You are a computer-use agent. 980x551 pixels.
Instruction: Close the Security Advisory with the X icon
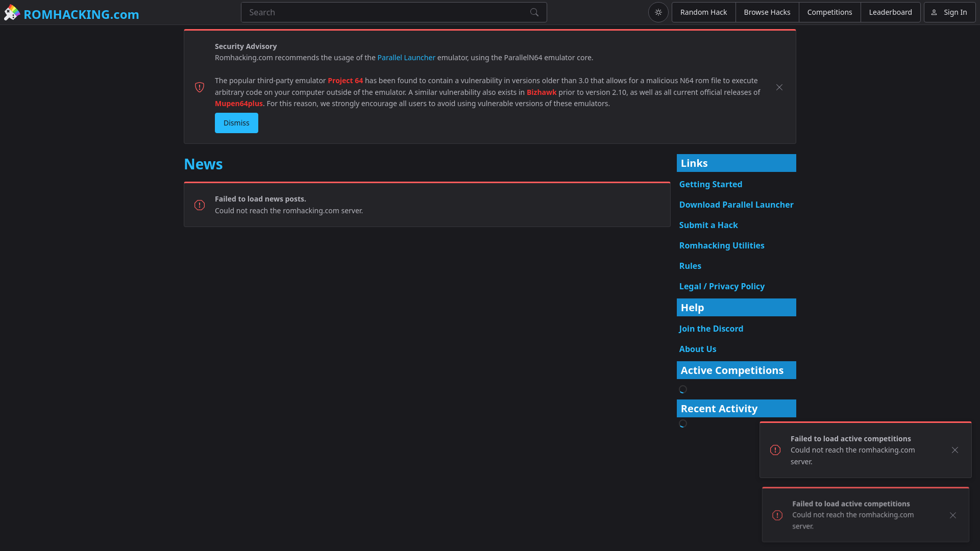tap(779, 87)
